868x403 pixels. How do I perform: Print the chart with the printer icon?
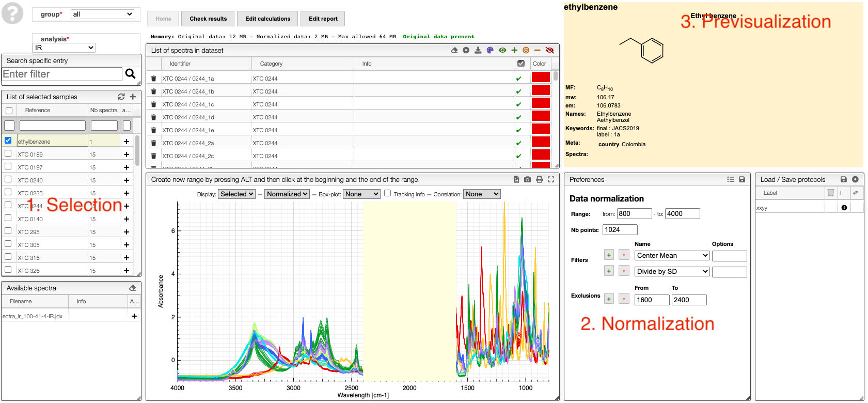click(x=539, y=179)
